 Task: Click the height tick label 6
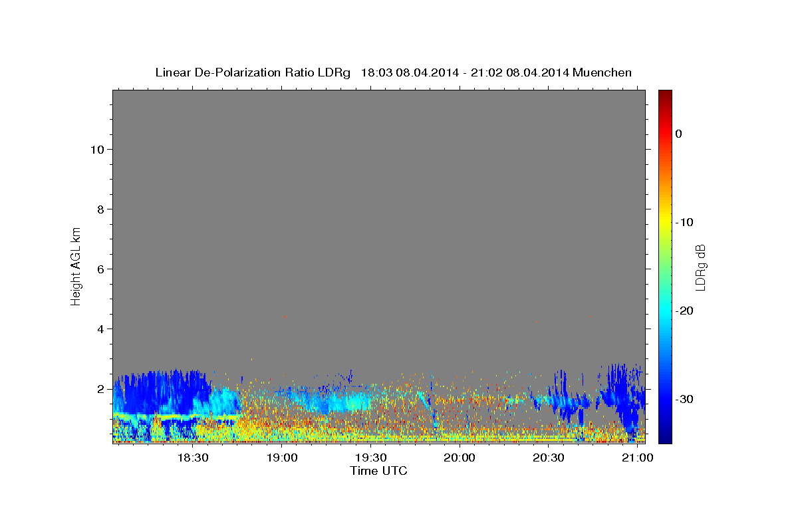click(x=99, y=269)
